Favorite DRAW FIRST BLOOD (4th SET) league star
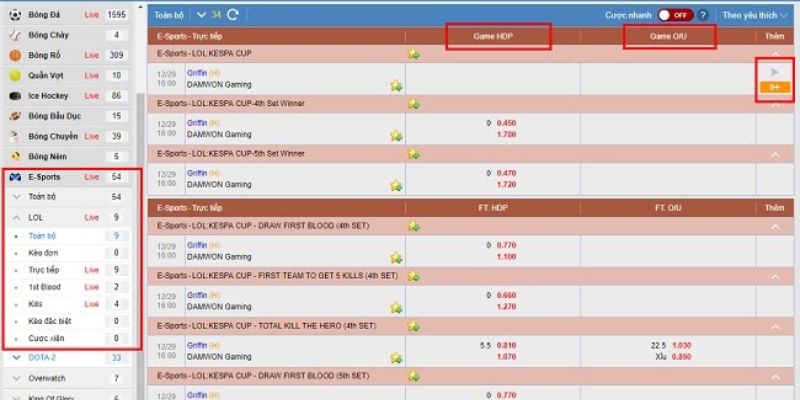Viewport: 800px width, 400px height. pyautogui.click(x=414, y=226)
